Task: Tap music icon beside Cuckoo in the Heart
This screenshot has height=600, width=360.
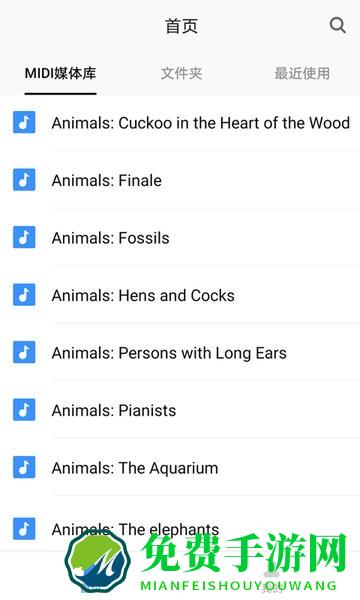Action: (24, 122)
